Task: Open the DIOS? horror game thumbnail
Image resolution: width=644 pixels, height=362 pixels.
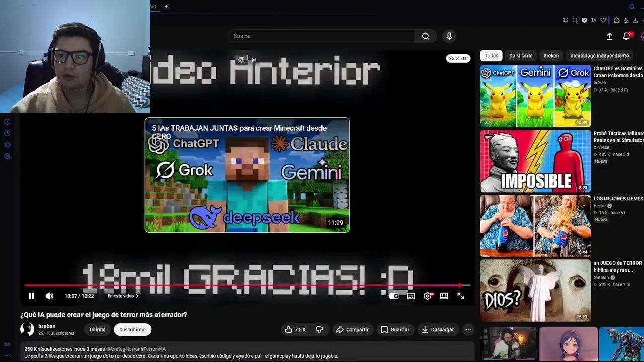Action: (535, 291)
